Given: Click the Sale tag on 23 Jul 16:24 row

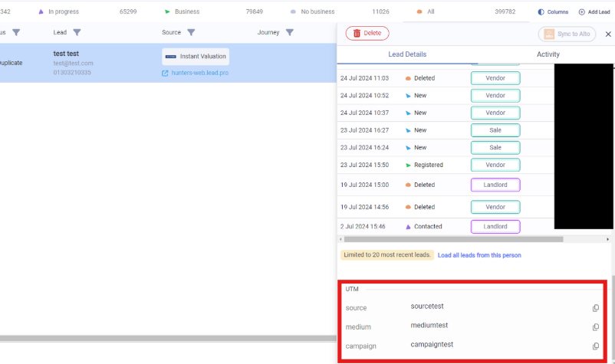Looking at the screenshot, I should [x=495, y=148].
